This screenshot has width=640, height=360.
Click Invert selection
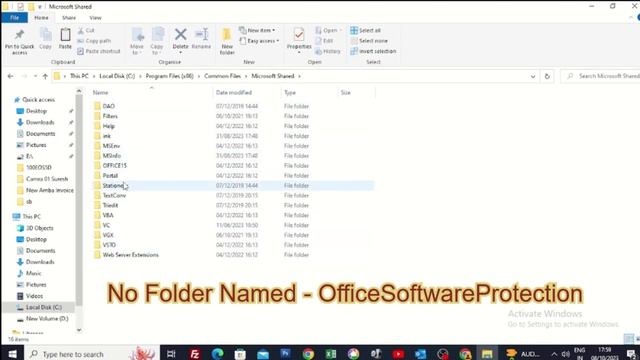click(x=373, y=51)
